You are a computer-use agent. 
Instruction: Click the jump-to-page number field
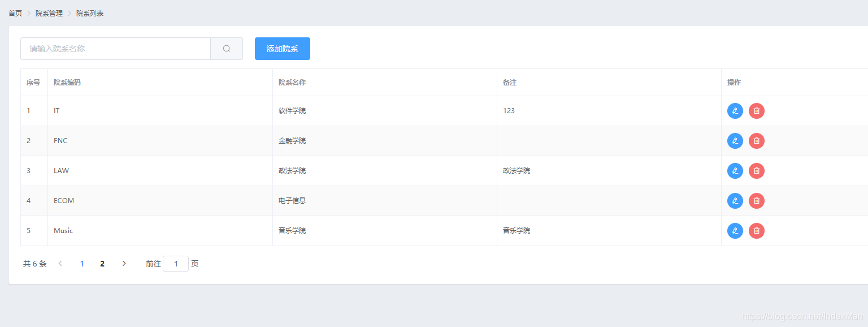tap(176, 264)
